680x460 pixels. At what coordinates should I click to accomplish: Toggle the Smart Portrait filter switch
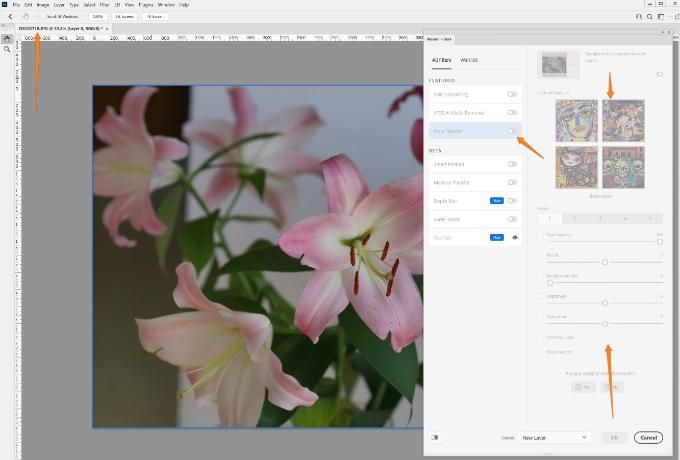click(x=512, y=164)
